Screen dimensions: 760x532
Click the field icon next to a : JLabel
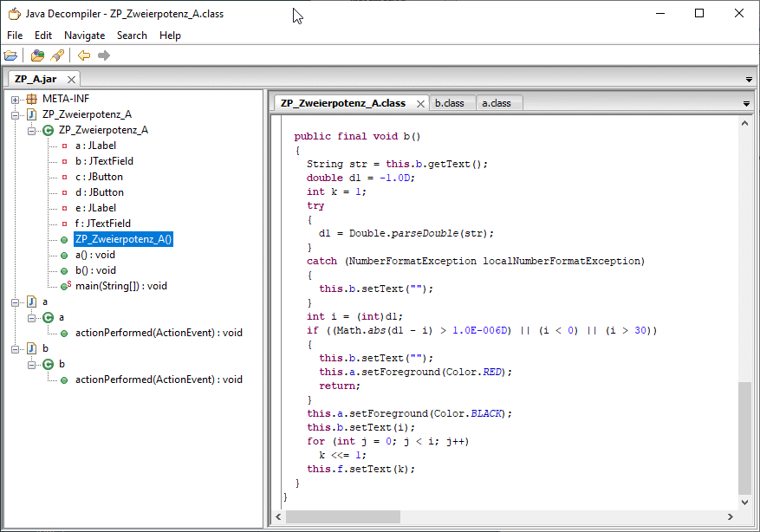[x=64, y=146]
